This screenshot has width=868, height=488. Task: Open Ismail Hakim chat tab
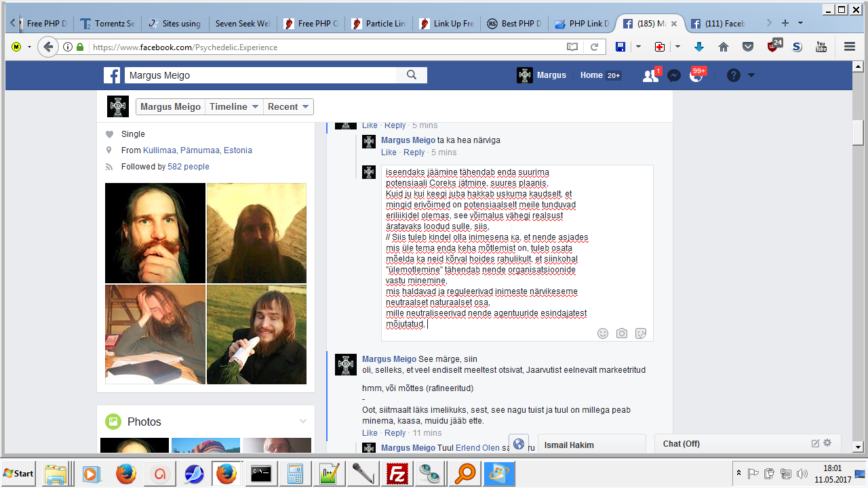(x=592, y=444)
